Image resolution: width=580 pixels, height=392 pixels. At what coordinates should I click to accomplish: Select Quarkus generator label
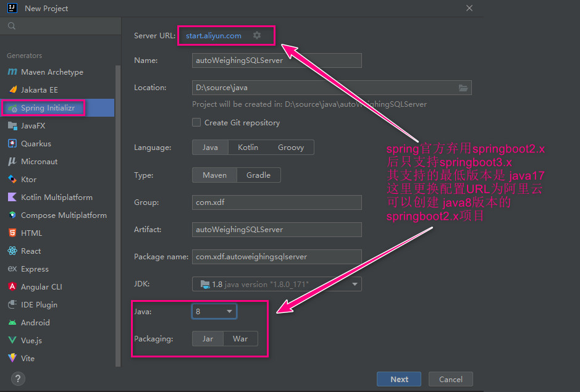pos(36,143)
